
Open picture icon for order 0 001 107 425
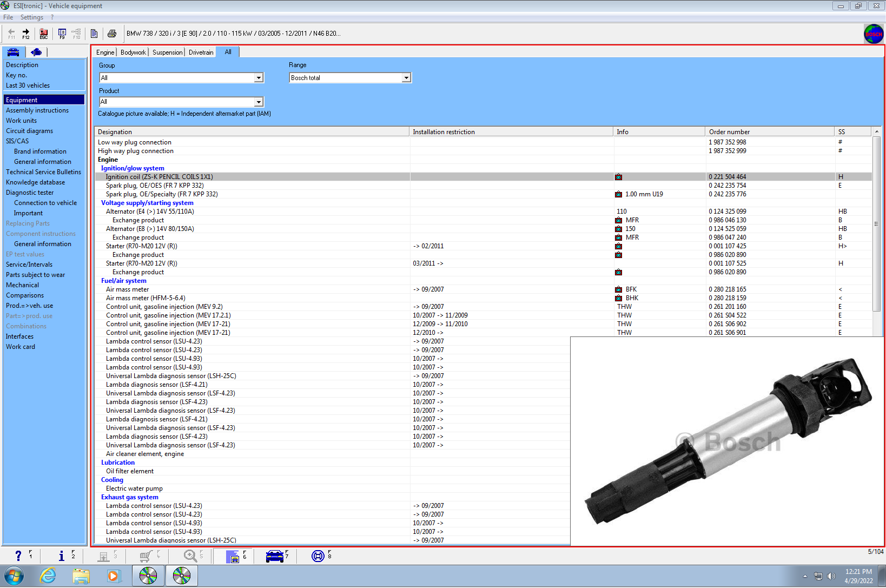point(618,246)
